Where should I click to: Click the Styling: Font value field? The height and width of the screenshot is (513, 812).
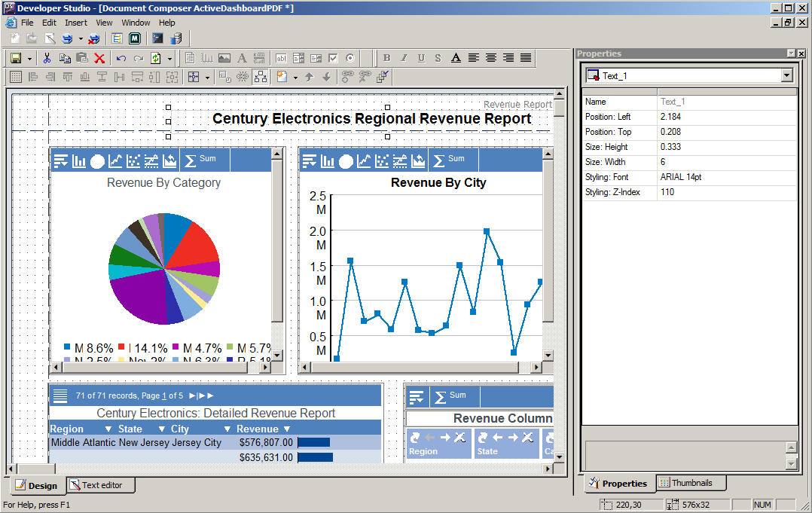coord(727,177)
